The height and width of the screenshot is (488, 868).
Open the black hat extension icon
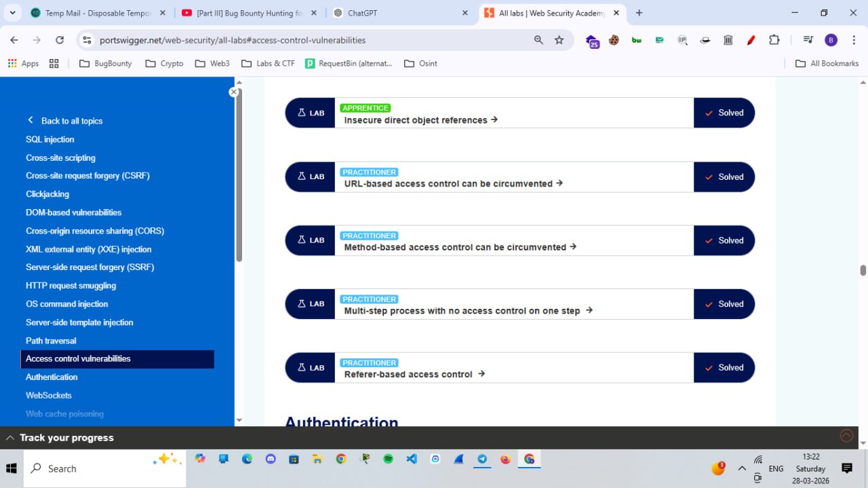coord(705,40)
